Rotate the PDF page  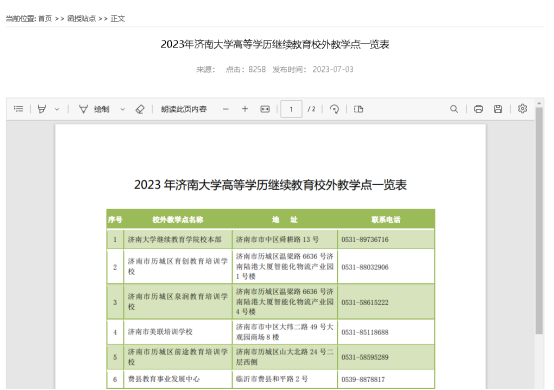(334, 109)
